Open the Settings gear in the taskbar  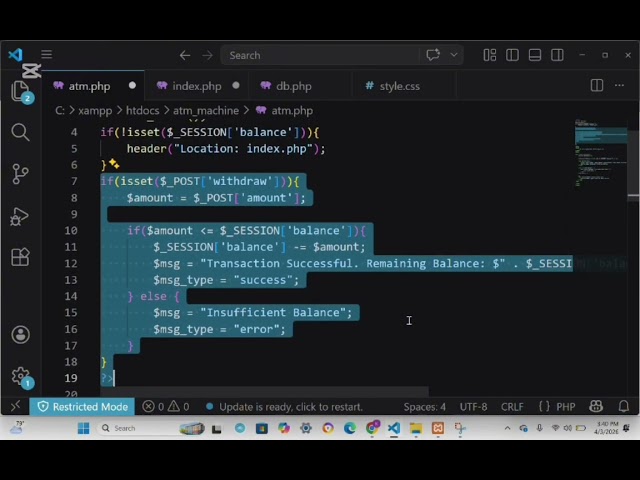(306, 428)
